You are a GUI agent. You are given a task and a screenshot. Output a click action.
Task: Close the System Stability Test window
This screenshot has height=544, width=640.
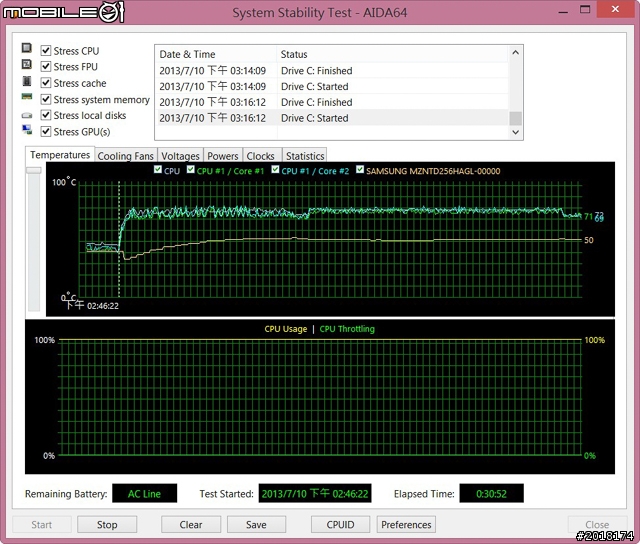tap(616, 9)
